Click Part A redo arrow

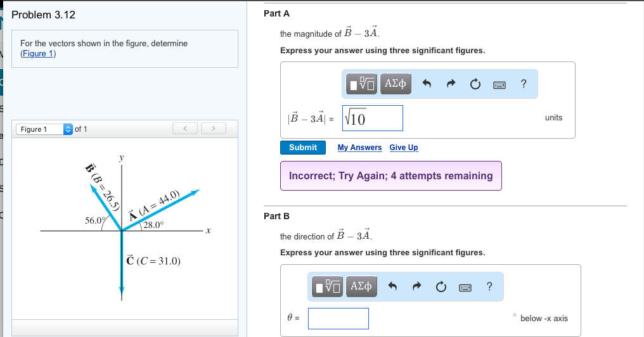pyautogui.click(x=451, y=84)
